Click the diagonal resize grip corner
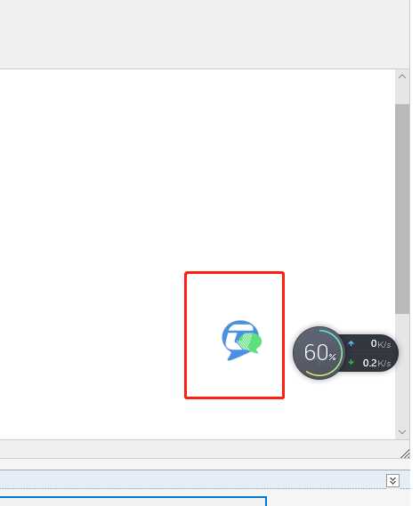 pyautogui.click(x=405, y=454)
